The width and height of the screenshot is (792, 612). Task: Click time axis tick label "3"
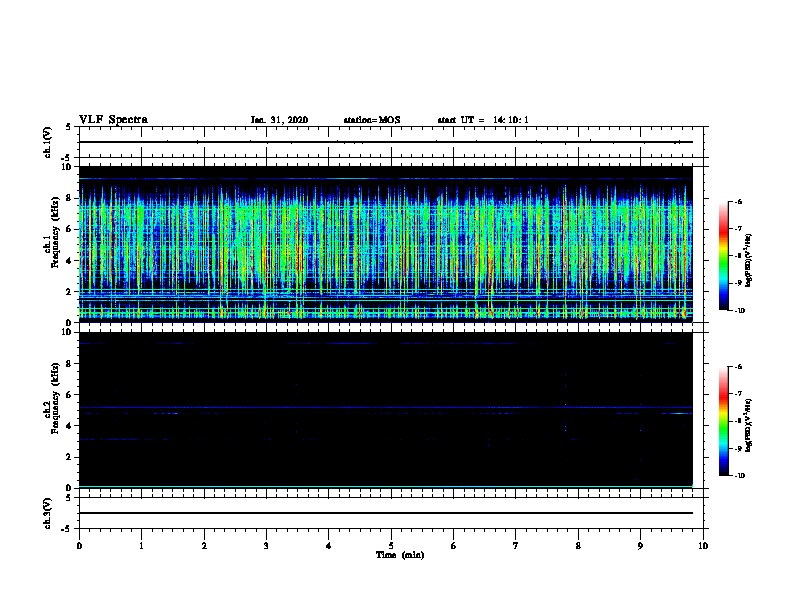coord(266,546)
